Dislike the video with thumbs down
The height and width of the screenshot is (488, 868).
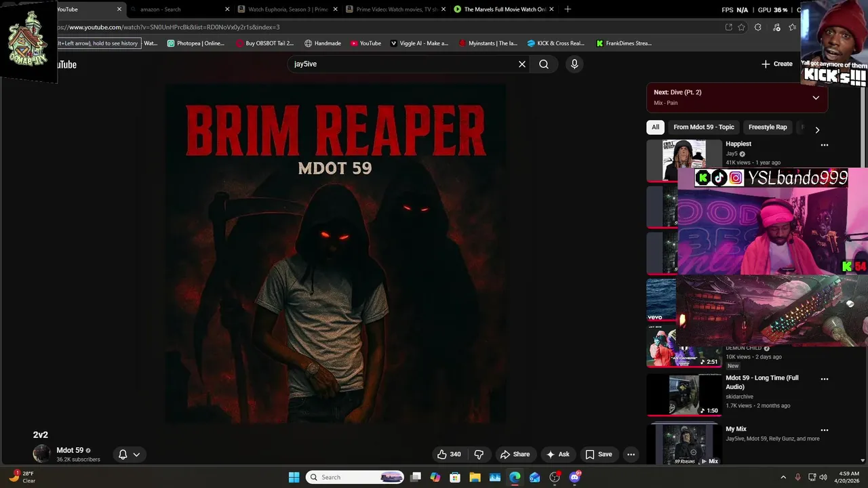(x=479, y=454)
